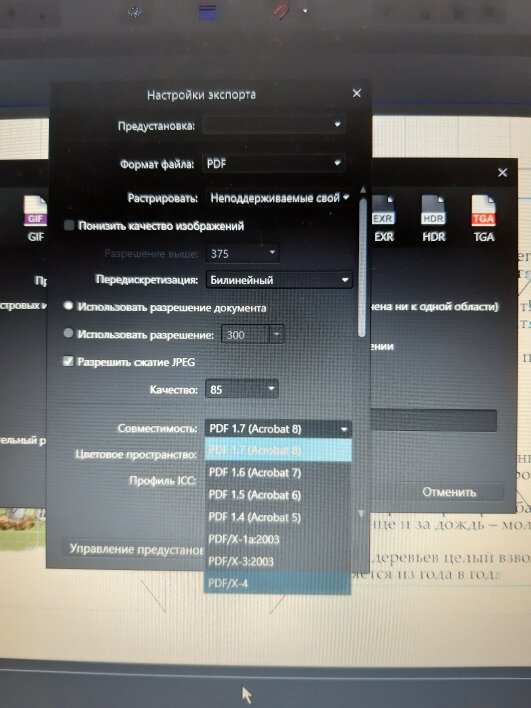Choose 'PDF 1.5 (Acrobat 6)' from the list

[x=278, y=495]
